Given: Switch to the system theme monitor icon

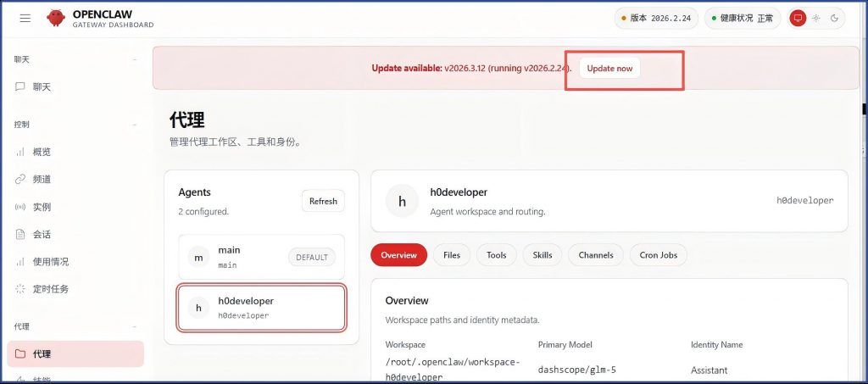Looking at the screenshot, I should click(x=797, y=18).
